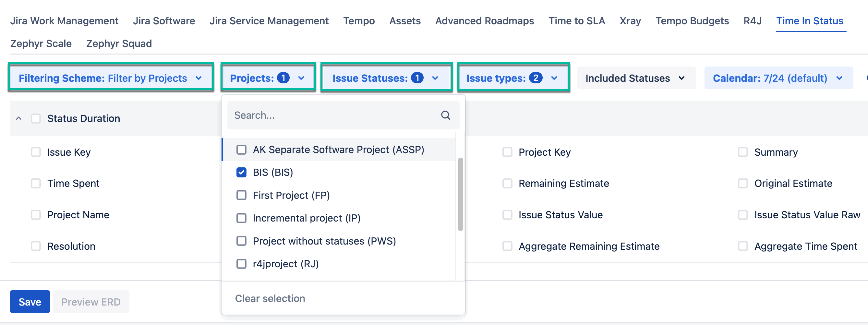Toggle the Status Duration header checkbox

point(36,118)
